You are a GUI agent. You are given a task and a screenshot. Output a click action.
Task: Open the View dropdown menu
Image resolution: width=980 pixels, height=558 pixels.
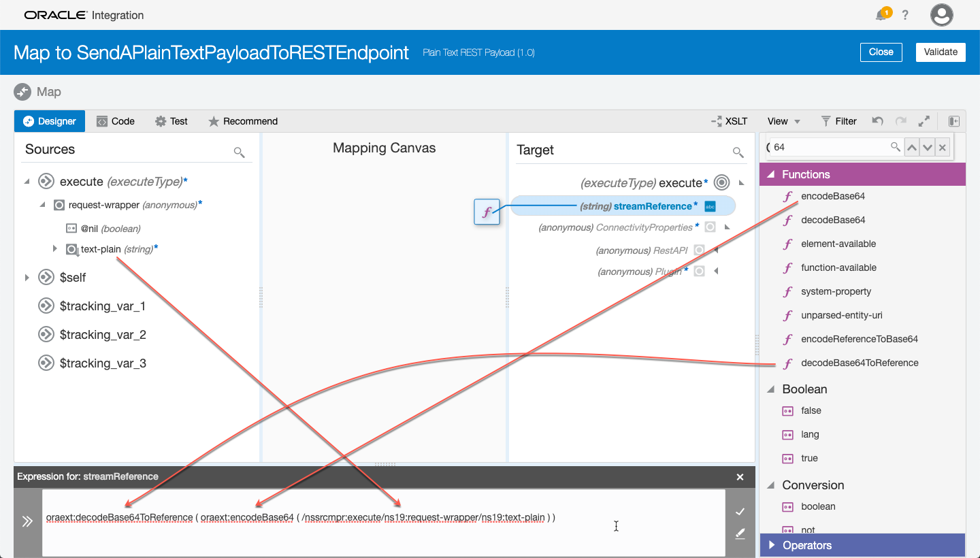[784, 121]
